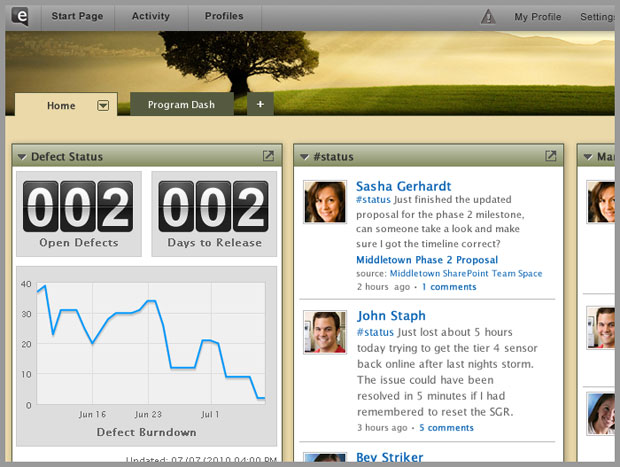Open the Activity menu

pyautogui.click(x=150, y=16)
